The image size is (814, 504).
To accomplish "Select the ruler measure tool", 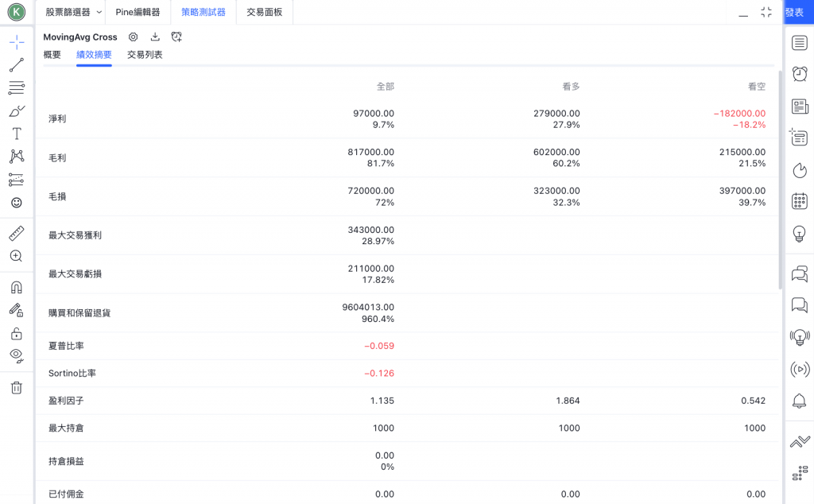I will [17, 233].
